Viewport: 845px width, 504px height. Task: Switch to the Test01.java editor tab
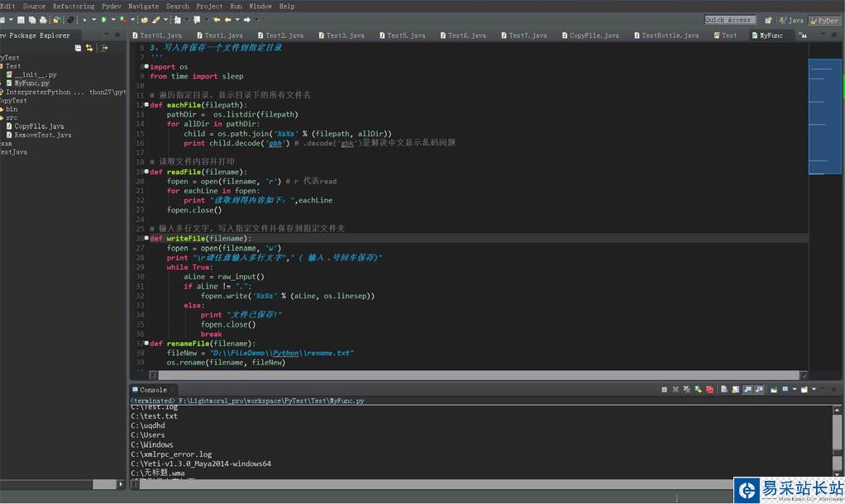click(x=157, y=36)
